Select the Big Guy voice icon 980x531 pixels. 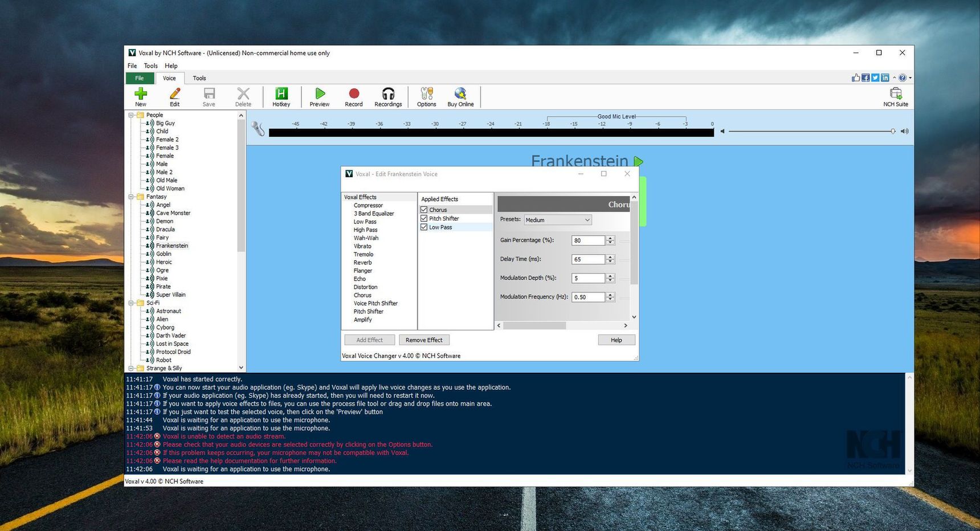150,123
